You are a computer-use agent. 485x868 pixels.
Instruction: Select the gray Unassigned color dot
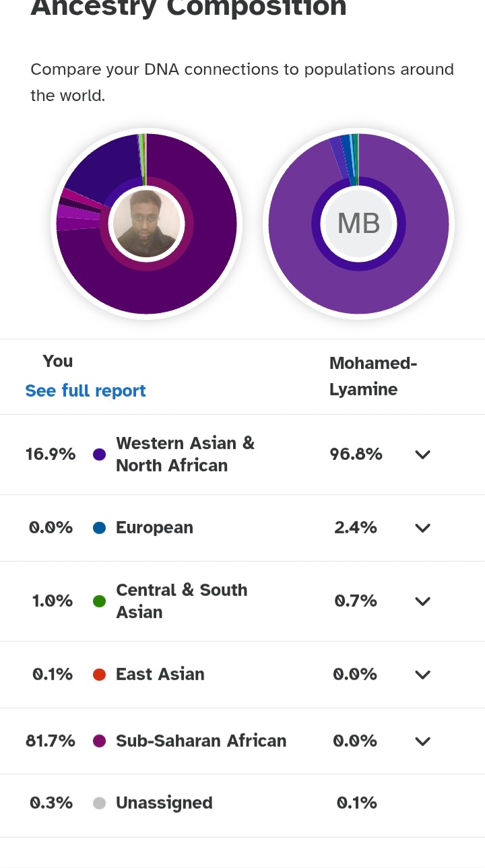coord(100,803)
